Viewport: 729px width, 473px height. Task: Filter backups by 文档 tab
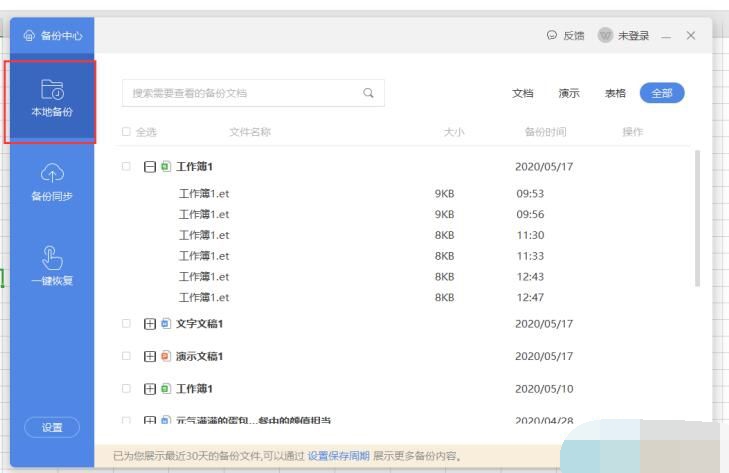[522, 93]
